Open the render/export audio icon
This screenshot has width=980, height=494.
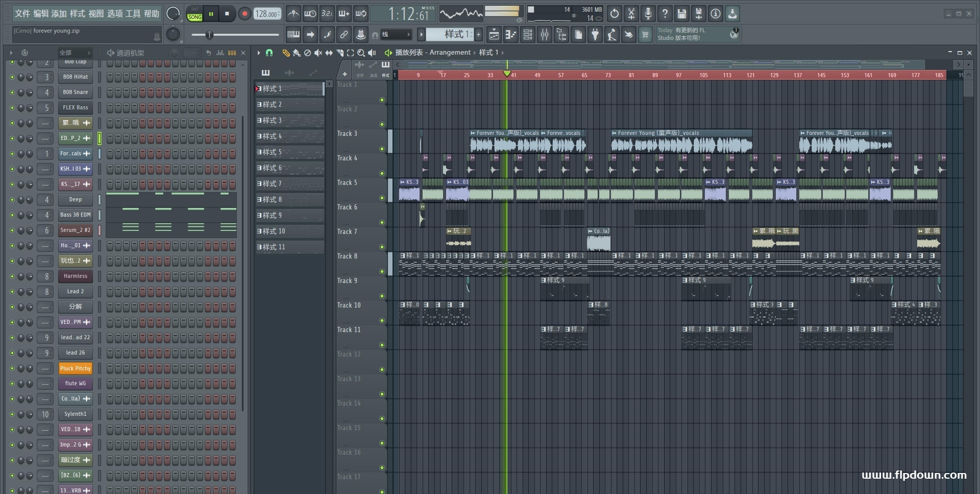[699, 14]
